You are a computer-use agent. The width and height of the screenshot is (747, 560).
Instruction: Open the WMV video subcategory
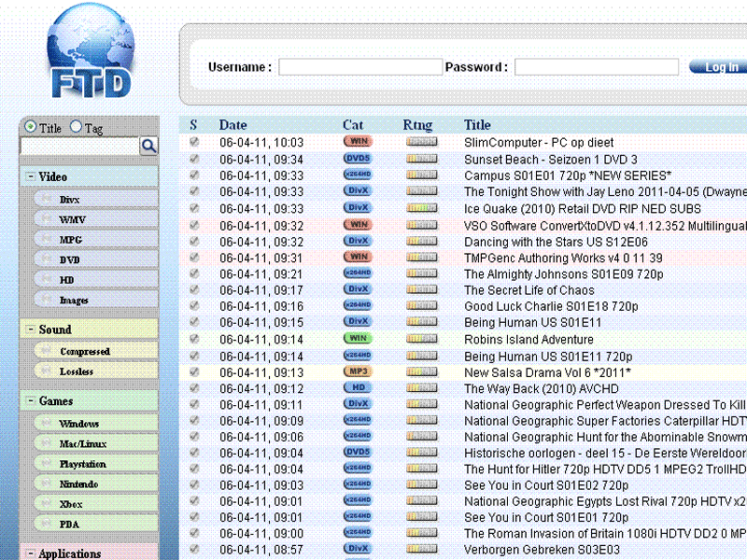pos(96,219)
